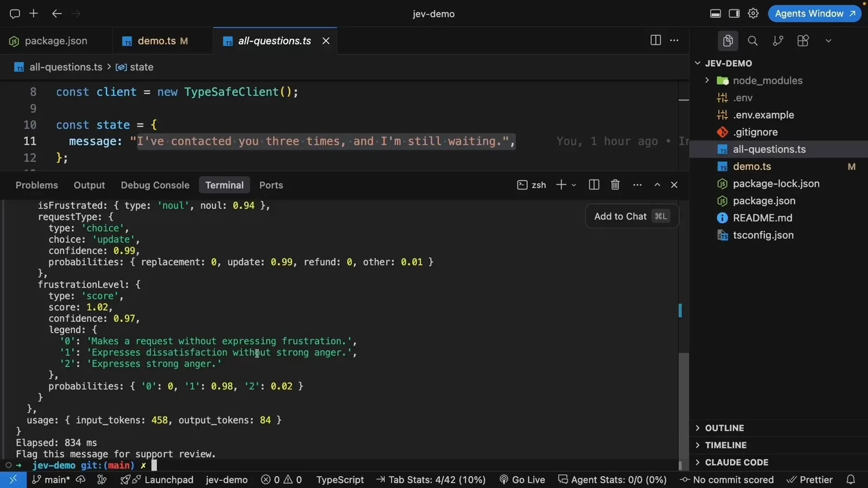The width and height of the screenshot is (868, 488).
Task: Switch to package.json tab
Action: 56,41
